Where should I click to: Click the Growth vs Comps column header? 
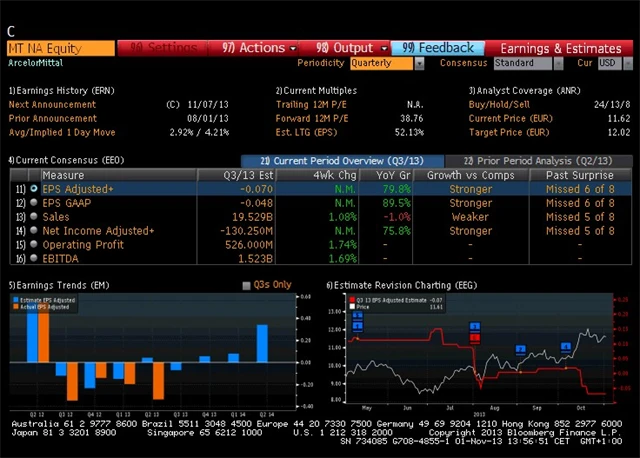(471, 175)
